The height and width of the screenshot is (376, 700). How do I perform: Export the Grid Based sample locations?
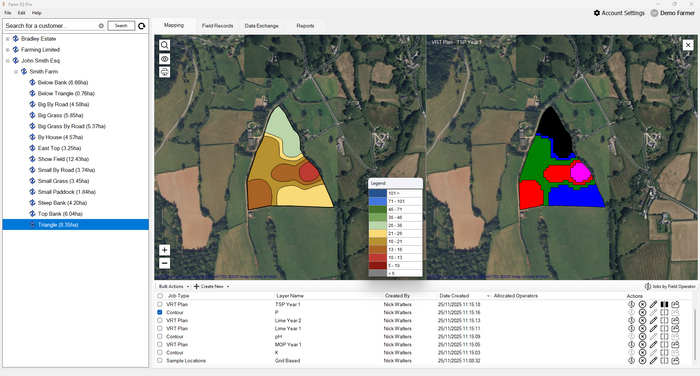[675, 361]
